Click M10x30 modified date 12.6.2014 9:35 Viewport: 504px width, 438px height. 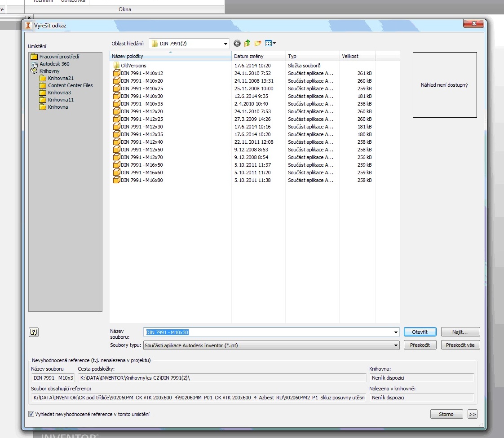251,96
